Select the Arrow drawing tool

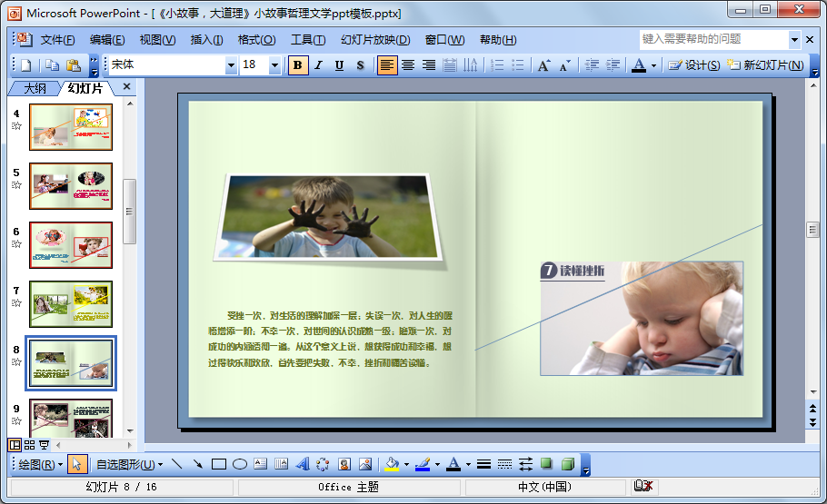pos(197,464)
